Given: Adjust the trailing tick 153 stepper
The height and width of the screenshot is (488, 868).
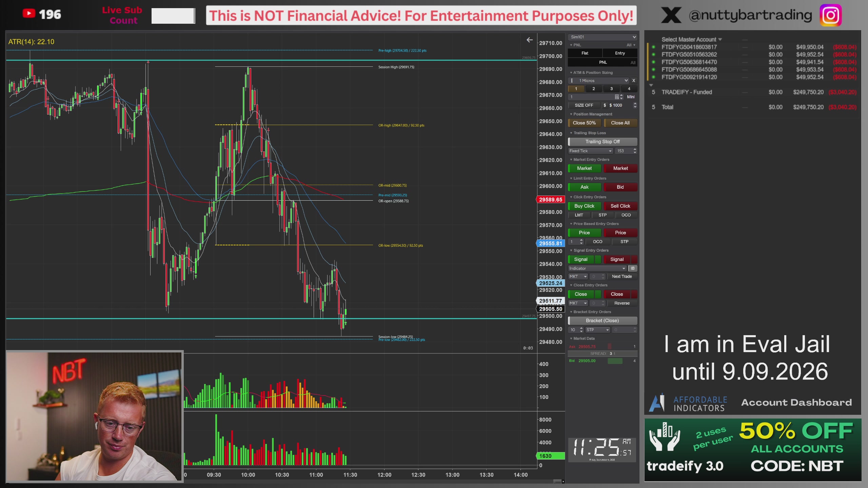Looking at the screenshot, I should (x=635, y=151).
